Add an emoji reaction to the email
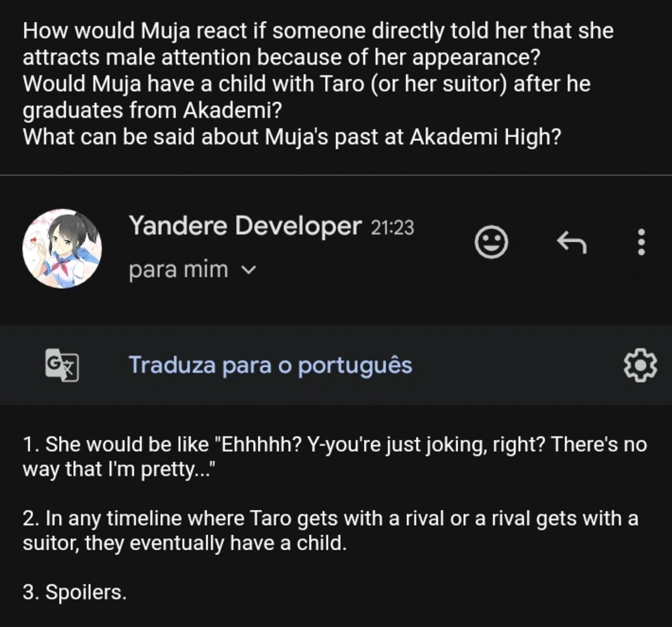 click(x=491, y=243)
